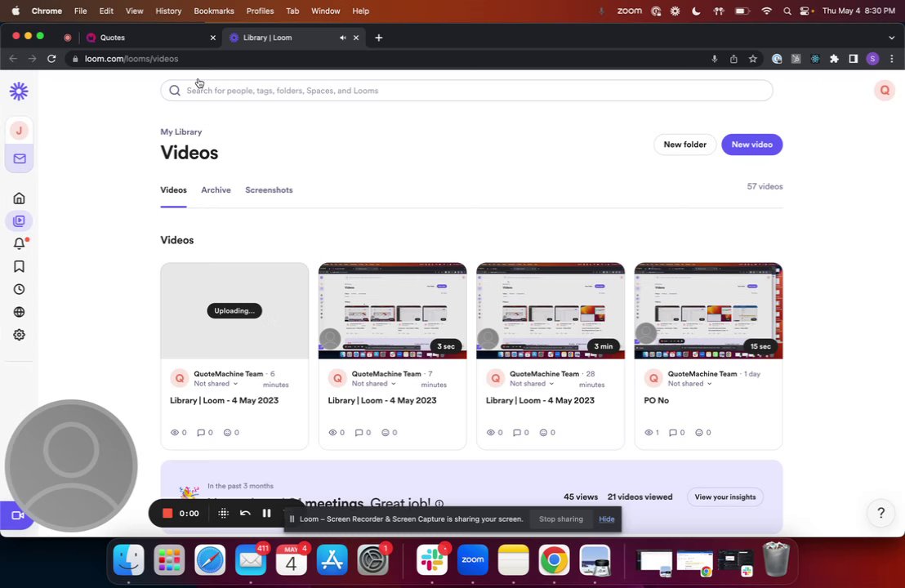Image resolution: width=905 pixels, height=588 pixels.
Task: Click the PO No video title
Action: click(656, 400)
